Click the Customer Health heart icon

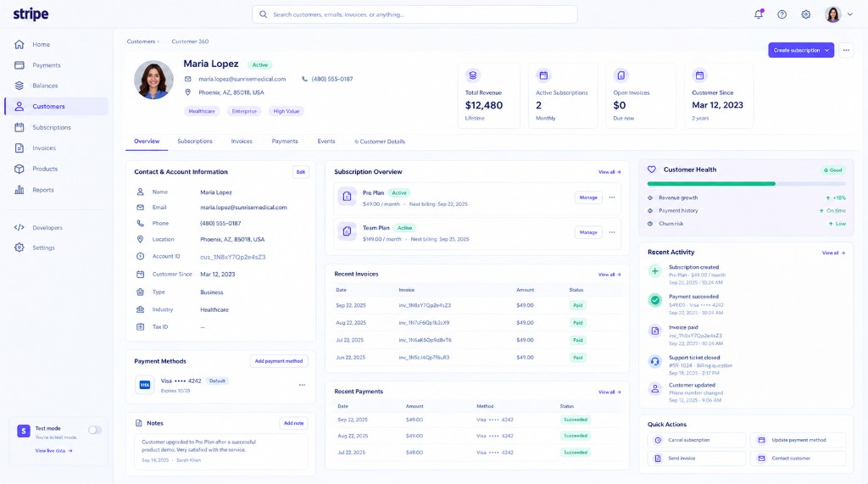(x=652, y=170)
